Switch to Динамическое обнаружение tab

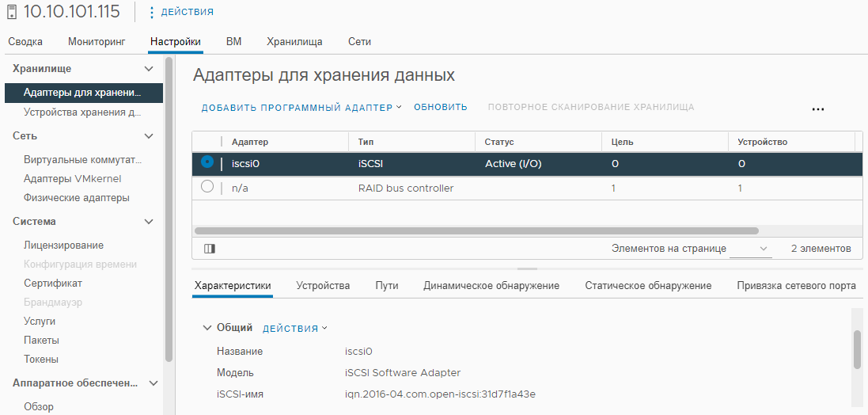[x=491, y=286]
